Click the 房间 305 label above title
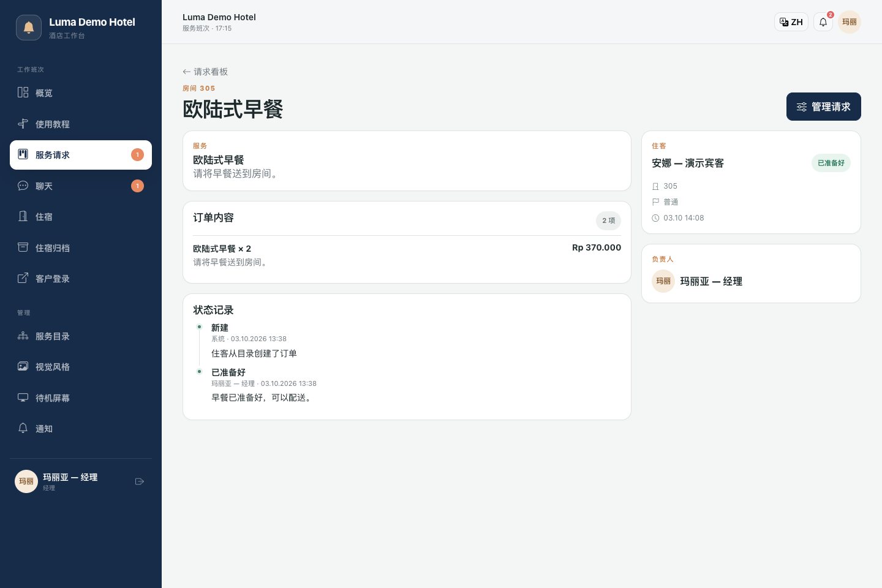This screenshot has width=882, height=588. coord(199,88)
